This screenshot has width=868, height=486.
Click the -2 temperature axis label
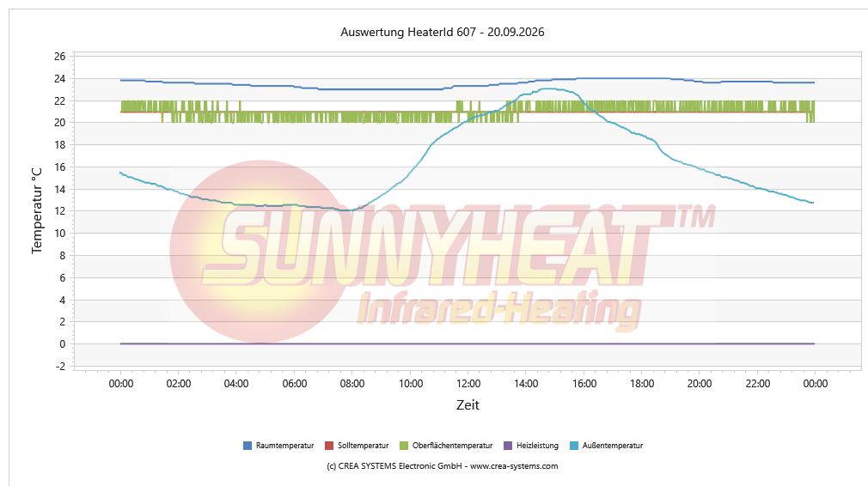point(60,366)
